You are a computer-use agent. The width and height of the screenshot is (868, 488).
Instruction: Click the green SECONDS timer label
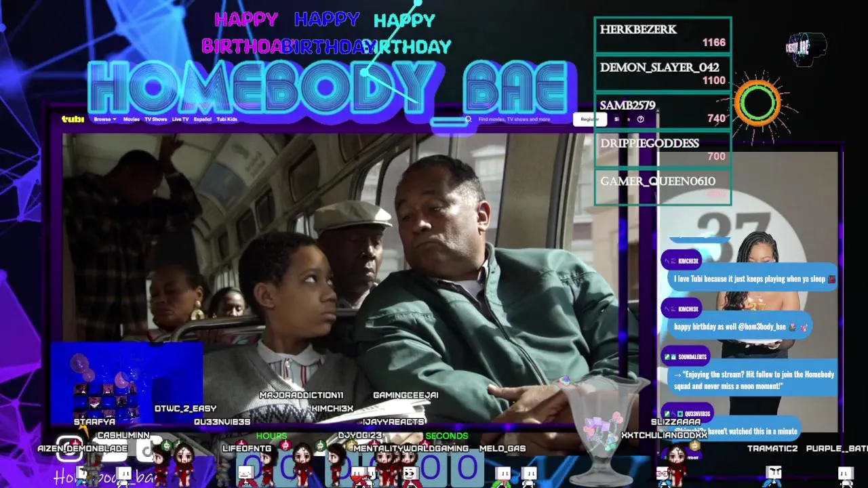[447, 436]
